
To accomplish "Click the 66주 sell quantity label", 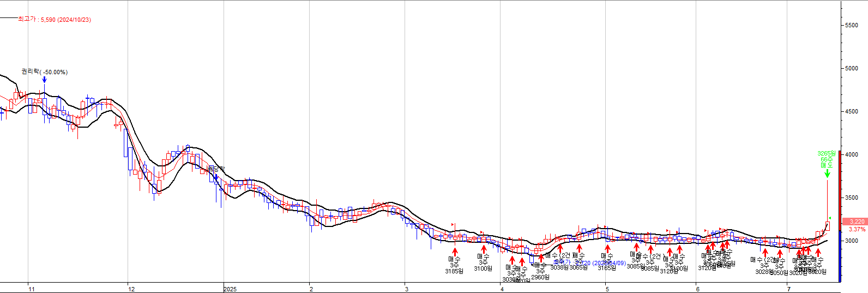I will [827, 159].
